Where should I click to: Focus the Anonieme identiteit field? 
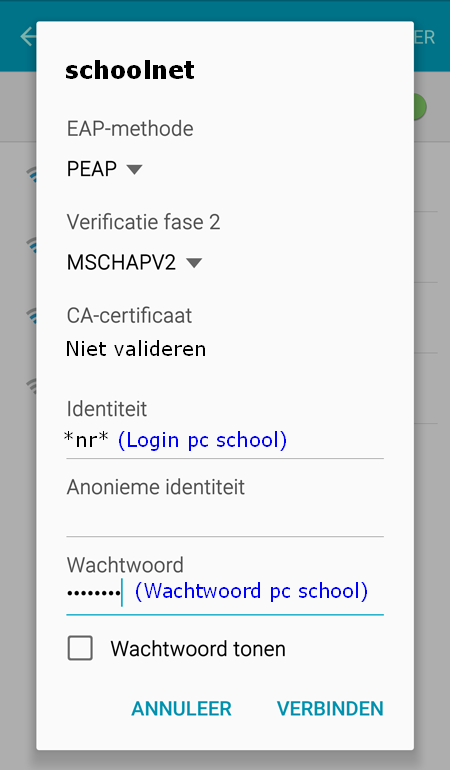225,521
